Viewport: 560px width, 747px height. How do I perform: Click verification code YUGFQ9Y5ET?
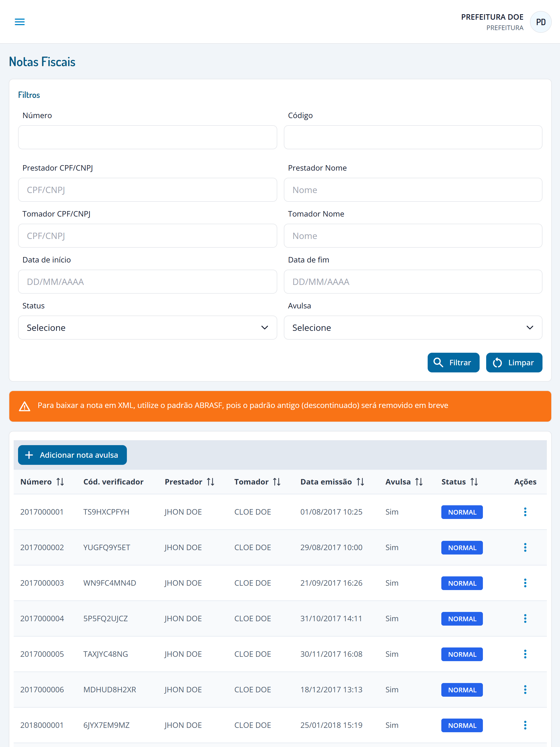[x=107, y=547]
